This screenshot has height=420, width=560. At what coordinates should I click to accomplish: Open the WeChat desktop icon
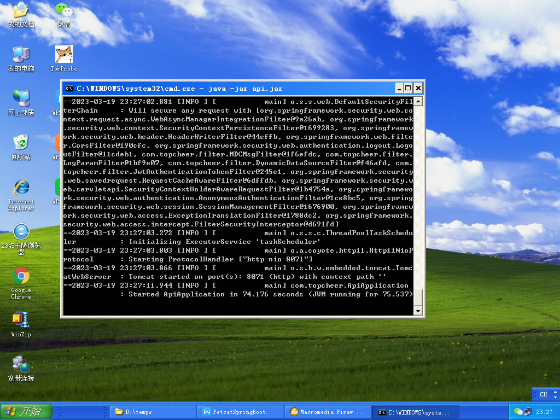64,14
